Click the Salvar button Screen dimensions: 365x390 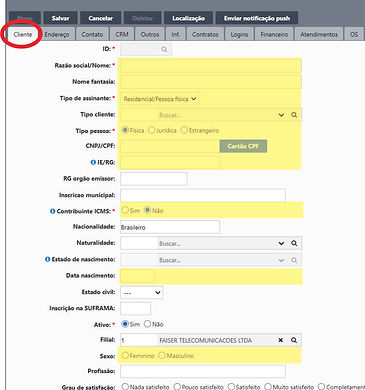pos(60,18)
